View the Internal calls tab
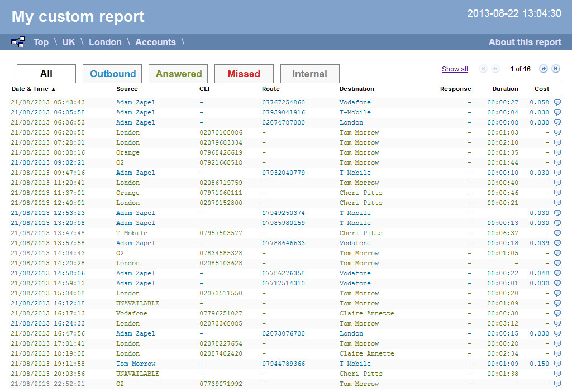The image size is (572, 392). (309, 73)
